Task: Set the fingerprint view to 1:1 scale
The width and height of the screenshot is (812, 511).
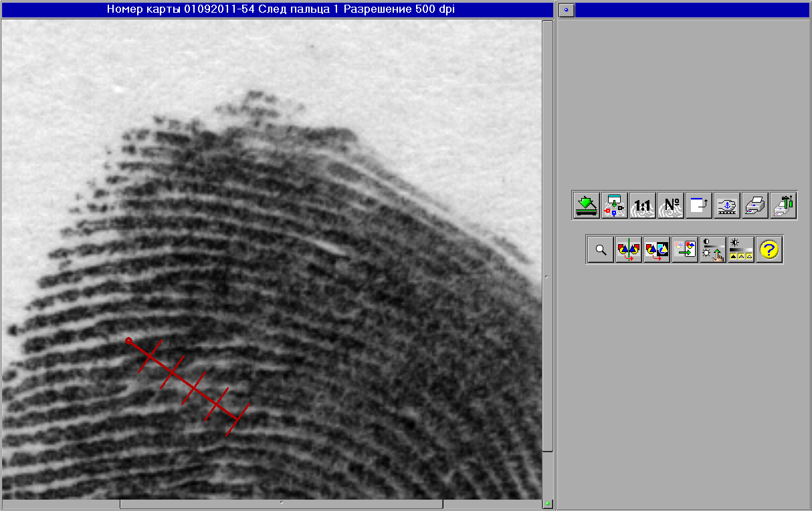Action: click(x=642, y=205)
